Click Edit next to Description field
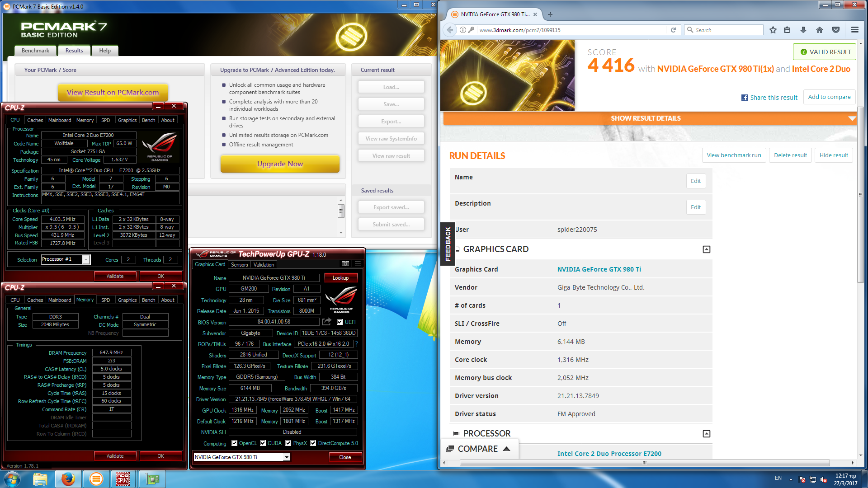This screenshot has height=488, width=868. coord(696,207)
